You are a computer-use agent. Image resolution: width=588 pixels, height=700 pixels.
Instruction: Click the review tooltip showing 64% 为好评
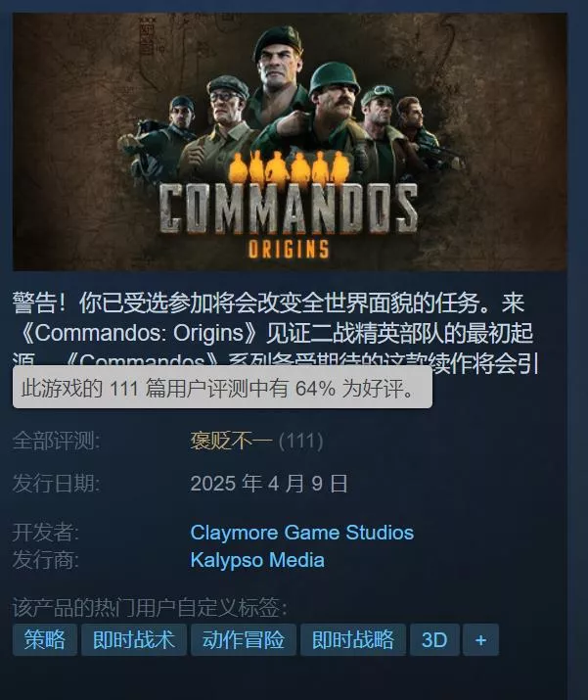[x=222, y=387]
